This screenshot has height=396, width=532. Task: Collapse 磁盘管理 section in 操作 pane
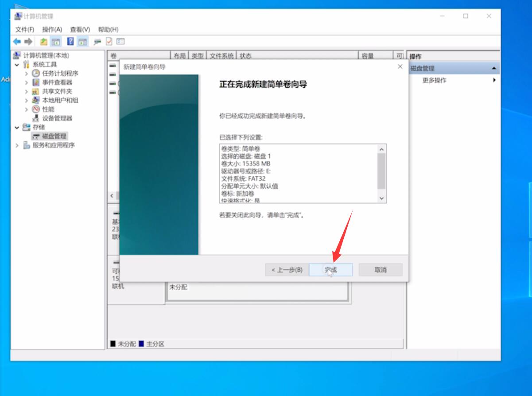pyautogui.click(x=494, y=68)
